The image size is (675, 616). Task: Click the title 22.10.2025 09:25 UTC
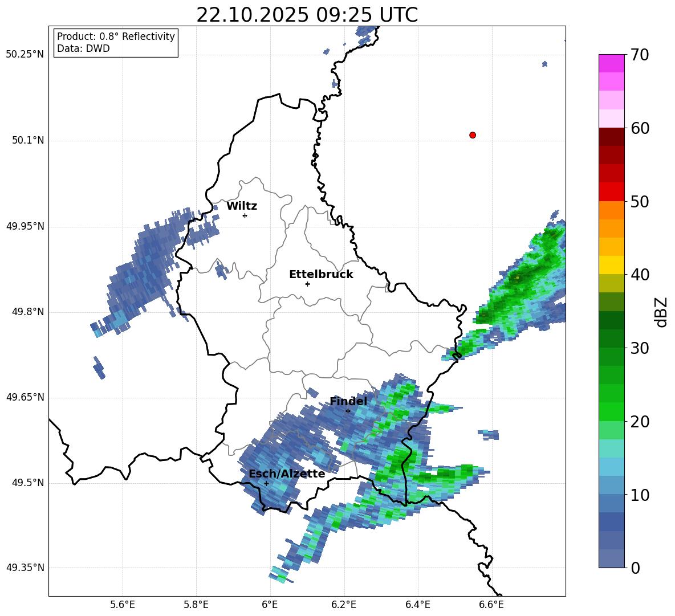coord(307,15)
